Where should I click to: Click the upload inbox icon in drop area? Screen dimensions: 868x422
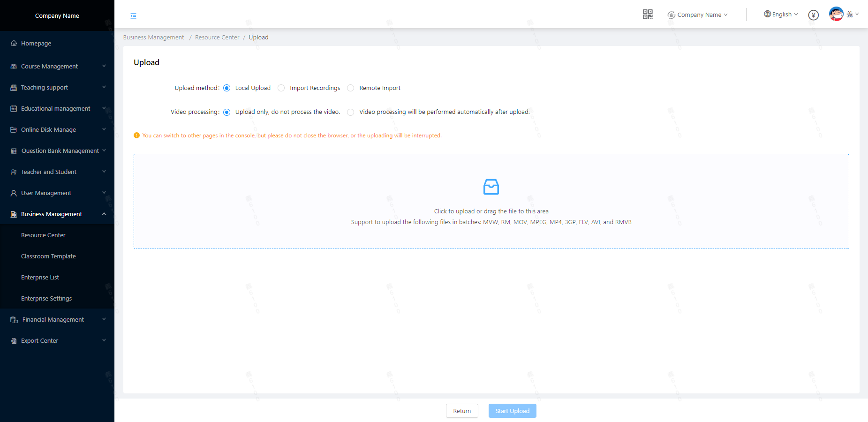(x=491, y=187)
